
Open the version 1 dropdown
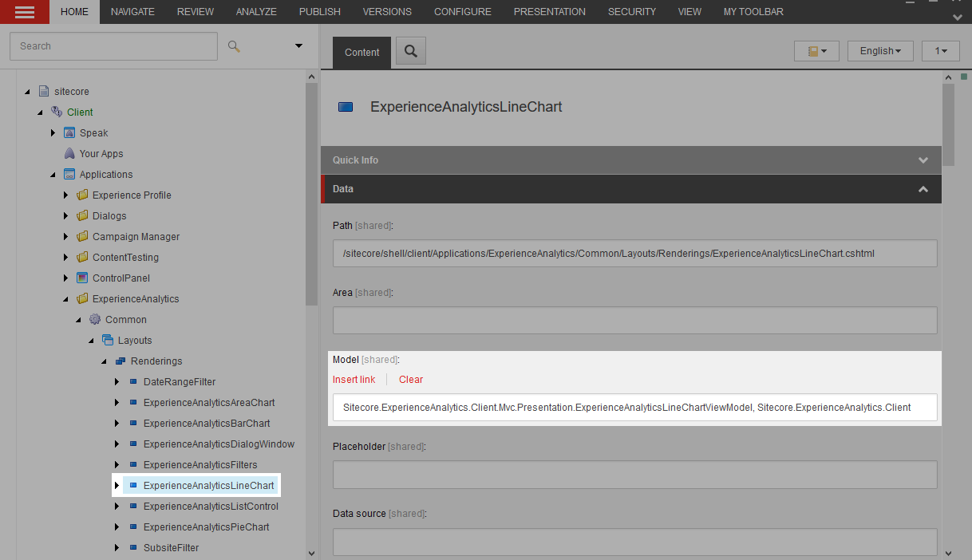[941, 51]
